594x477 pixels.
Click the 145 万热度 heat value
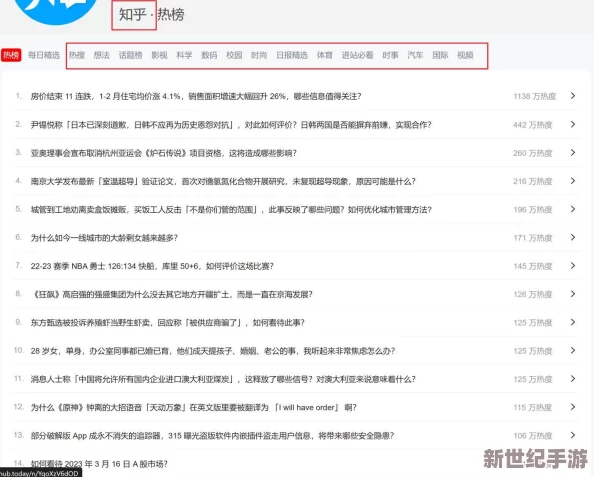click(x=533, y=266)
